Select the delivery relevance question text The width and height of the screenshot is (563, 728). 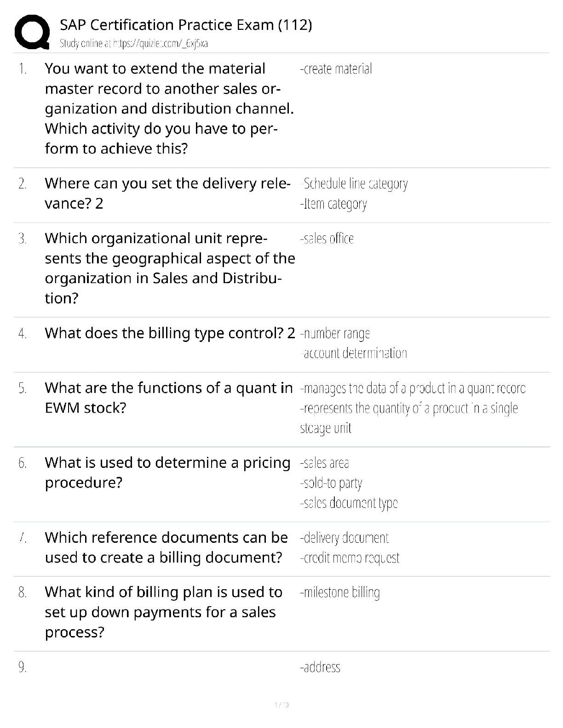point(167,193)
